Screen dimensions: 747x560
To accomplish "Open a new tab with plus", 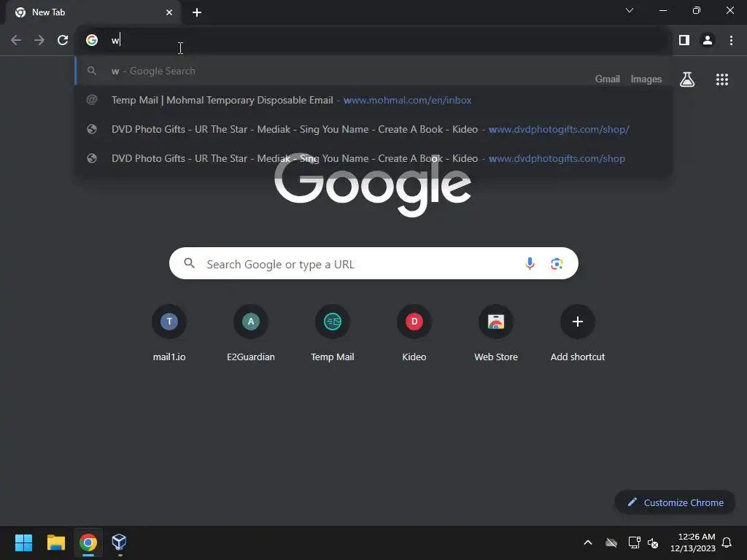I will pyautogui.click(x=197, y=12).
